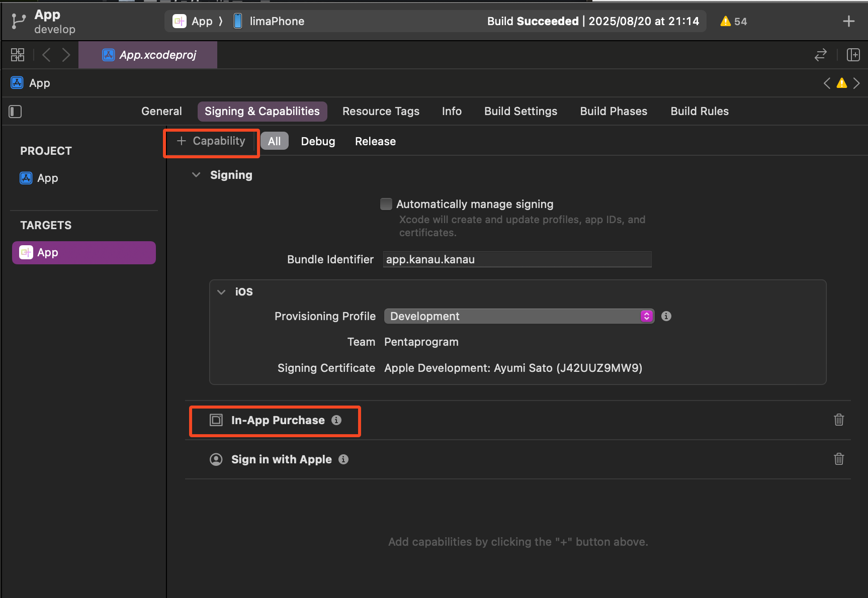Go forward in editor history
The image size is (868, 598).
click(x=66, y=55)
